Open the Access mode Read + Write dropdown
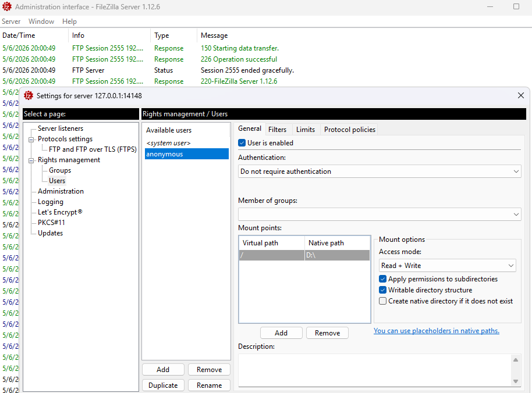This screenshot has height=393, width=532. tap(447, 266)
